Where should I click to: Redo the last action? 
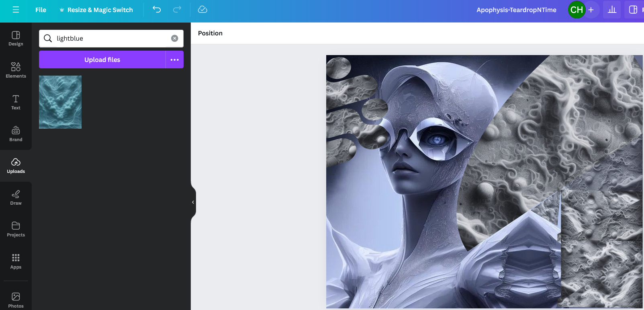point(177,10)
